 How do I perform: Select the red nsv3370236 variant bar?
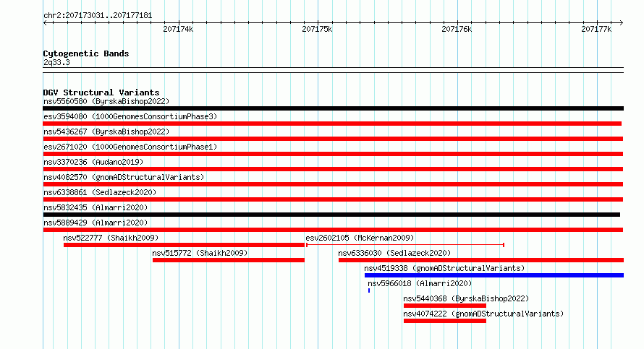[x=333, y=169]
